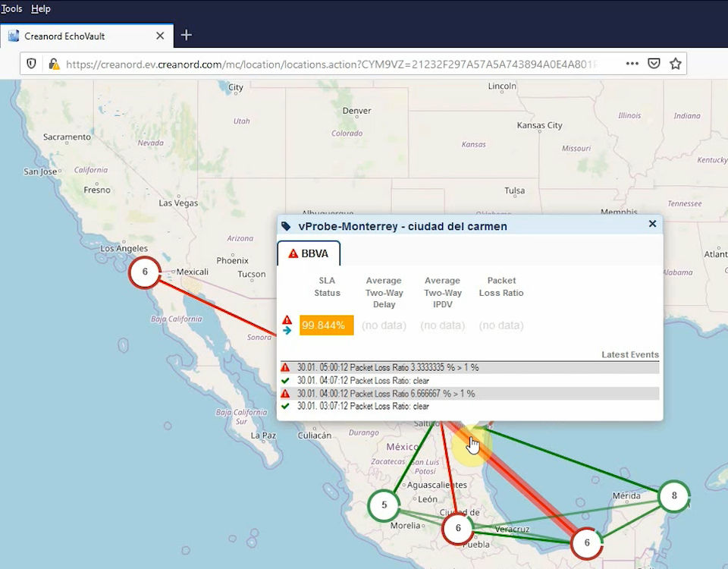Click the Tulsa label on map
The image size is (728, 569).
[x=514, y=190]
